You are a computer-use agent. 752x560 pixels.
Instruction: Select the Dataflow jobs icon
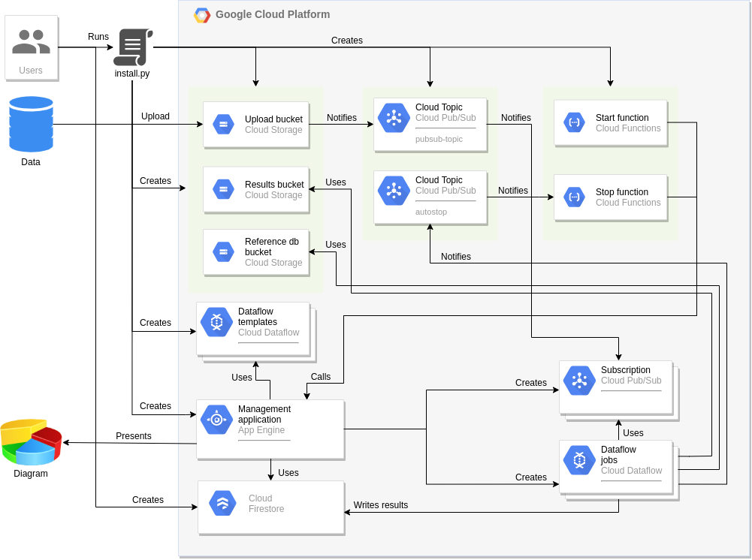tap(579, 460)
